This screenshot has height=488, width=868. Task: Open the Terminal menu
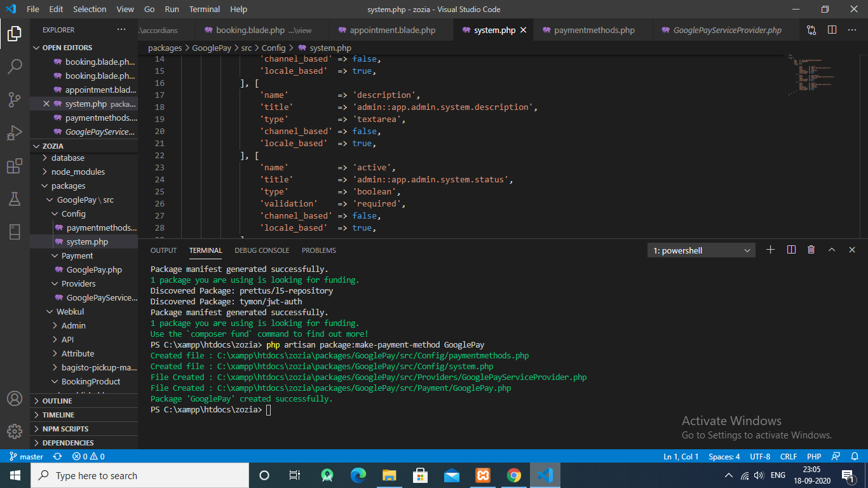(205, 9)
